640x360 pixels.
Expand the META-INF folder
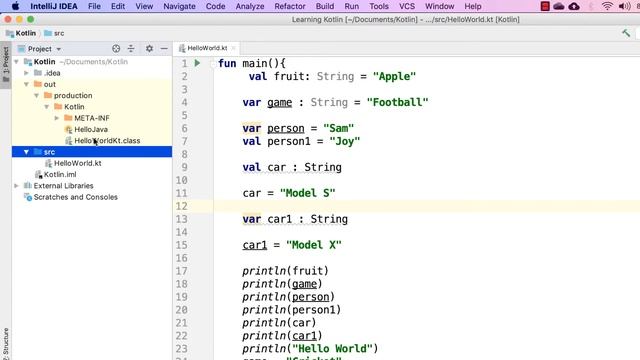pos(57,118)
